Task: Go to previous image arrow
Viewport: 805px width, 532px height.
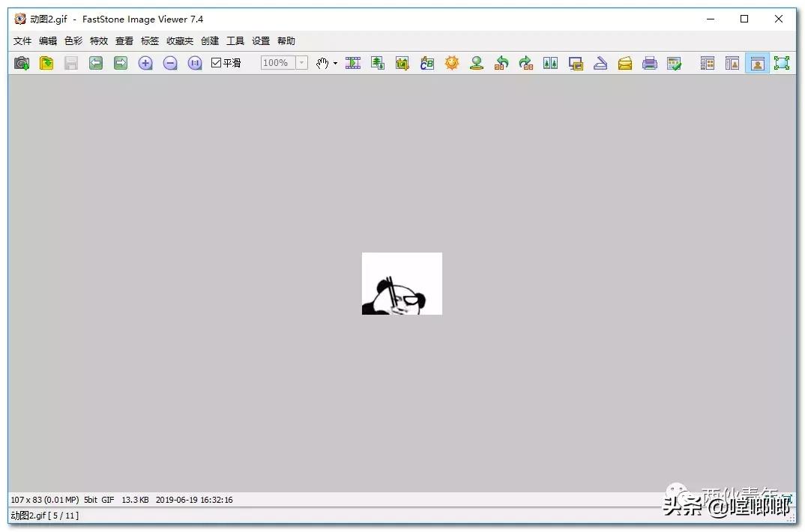Action: pos(95,63)
